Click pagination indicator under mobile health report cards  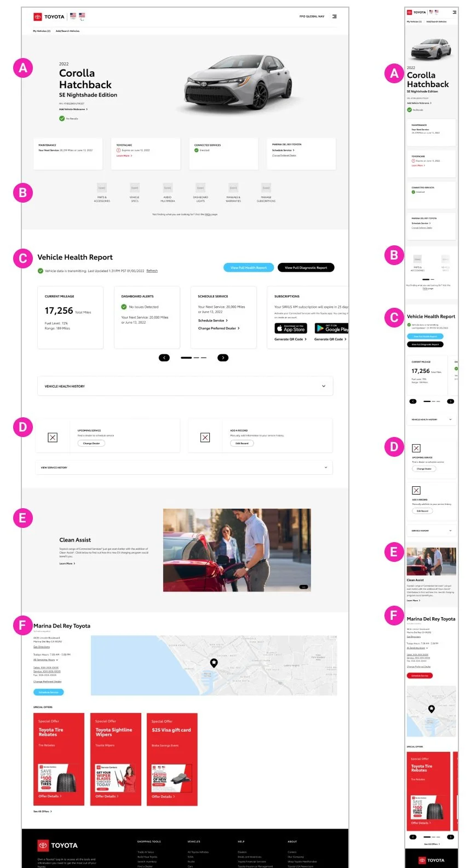pos(432,401)
